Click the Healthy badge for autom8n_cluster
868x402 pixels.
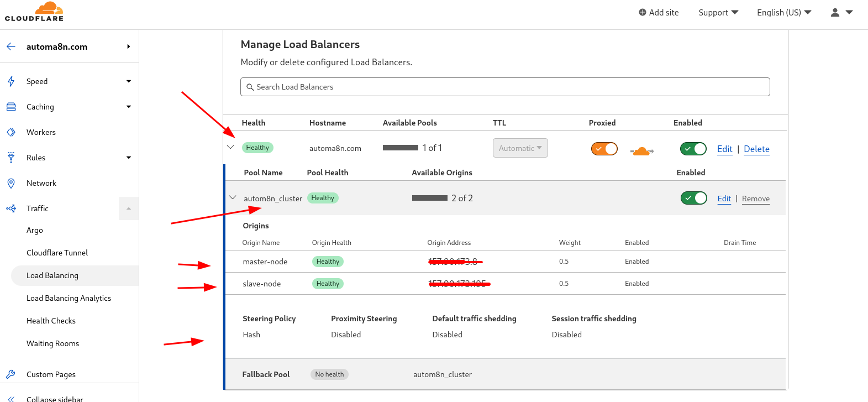323,198
